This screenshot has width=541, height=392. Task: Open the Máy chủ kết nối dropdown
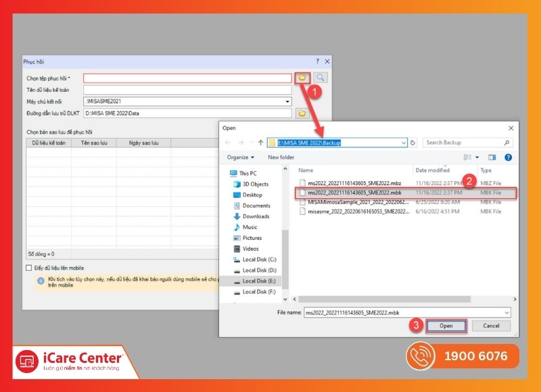coord(287,101)
